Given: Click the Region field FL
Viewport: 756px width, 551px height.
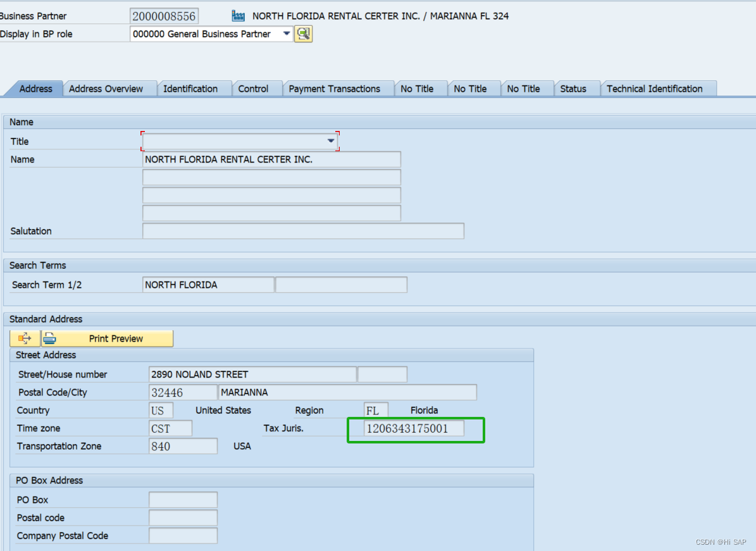Looking at the screenshot, I should click(x=376, y=410).
